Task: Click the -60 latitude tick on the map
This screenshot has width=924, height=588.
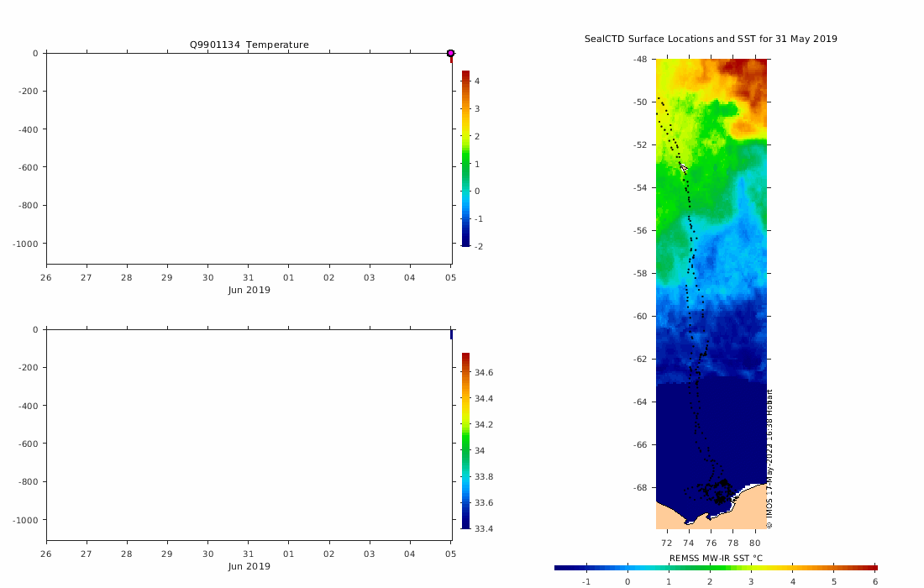Action: [639, 316]
